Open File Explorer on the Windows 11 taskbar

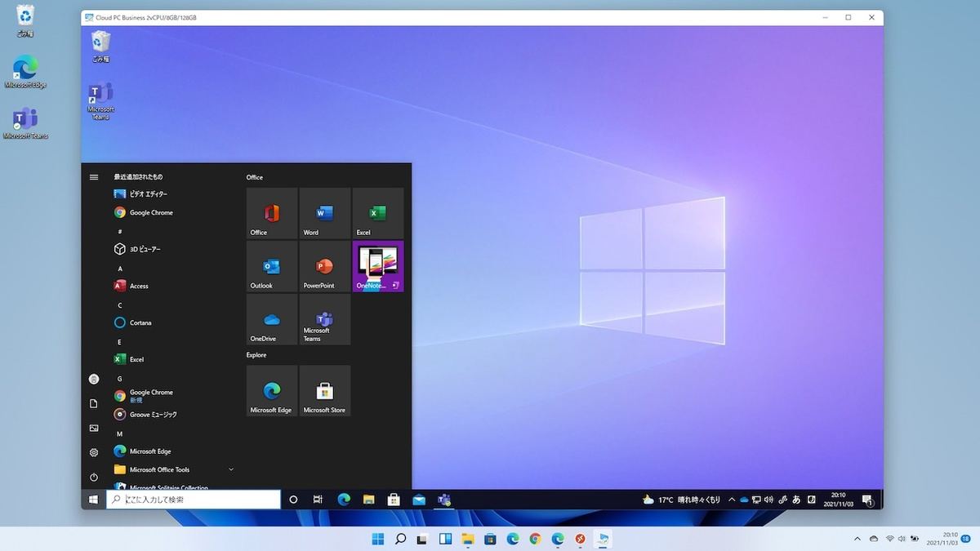tap(468, 539)
